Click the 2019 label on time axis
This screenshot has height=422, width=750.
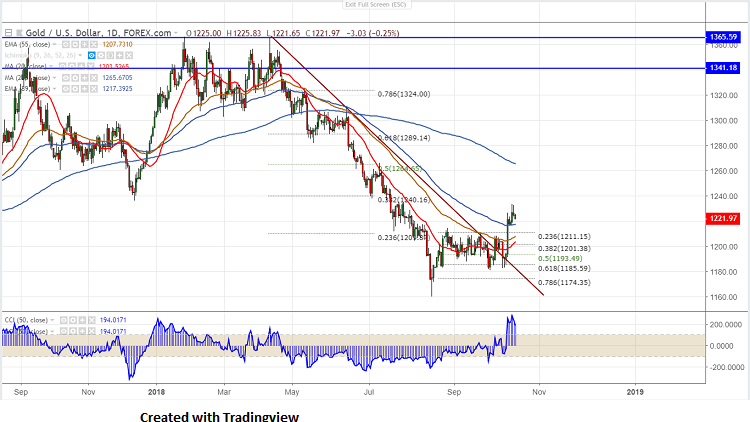pos(635,392)
